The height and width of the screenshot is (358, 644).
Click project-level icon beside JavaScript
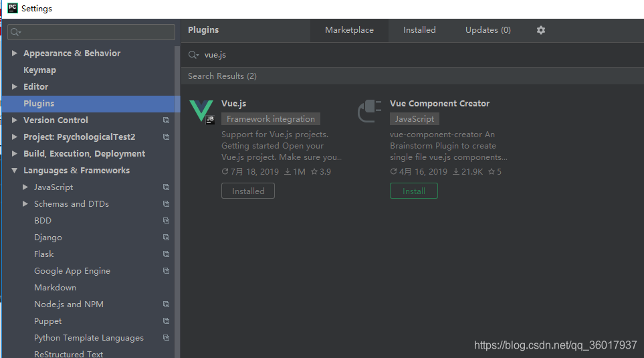[166, 187]
